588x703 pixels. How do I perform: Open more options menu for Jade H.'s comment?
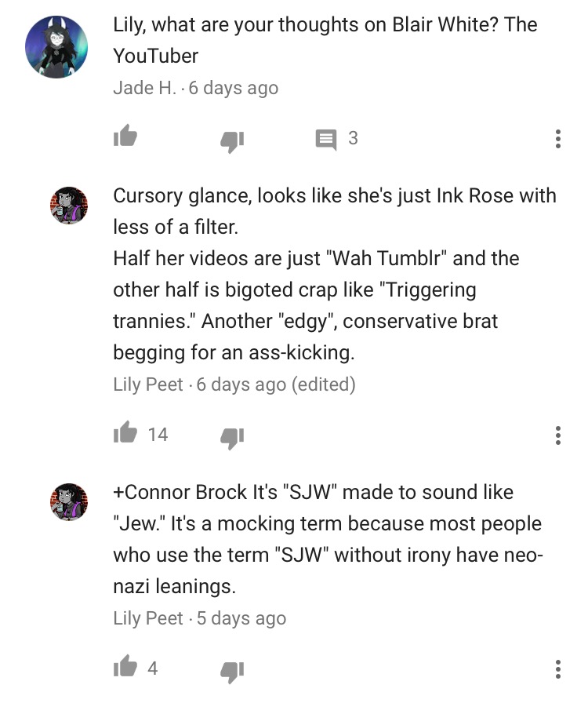[x=557, y=139]
